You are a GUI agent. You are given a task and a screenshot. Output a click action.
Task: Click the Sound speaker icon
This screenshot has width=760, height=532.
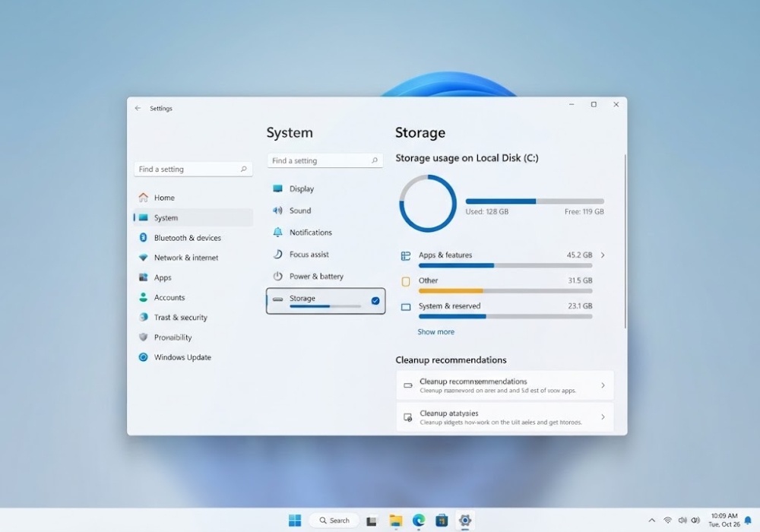click(277, 211)
